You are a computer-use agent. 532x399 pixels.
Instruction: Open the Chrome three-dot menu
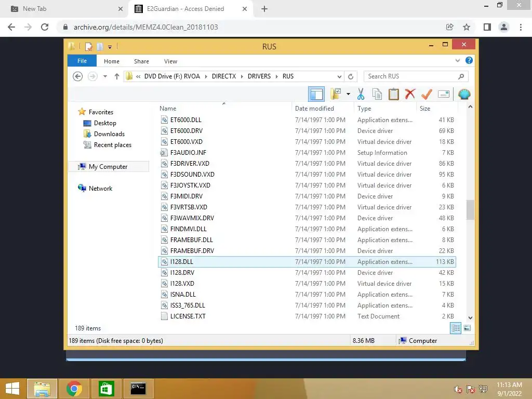[521, 27]
